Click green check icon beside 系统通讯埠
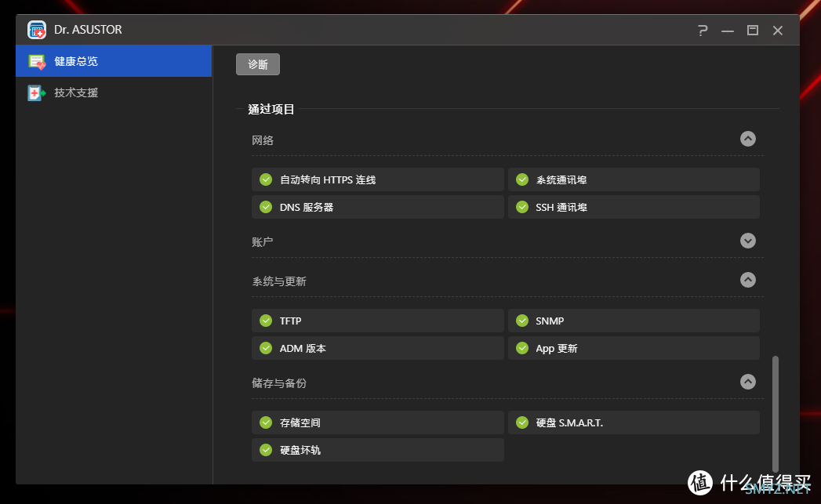821x504 pixels. (522, 179)
